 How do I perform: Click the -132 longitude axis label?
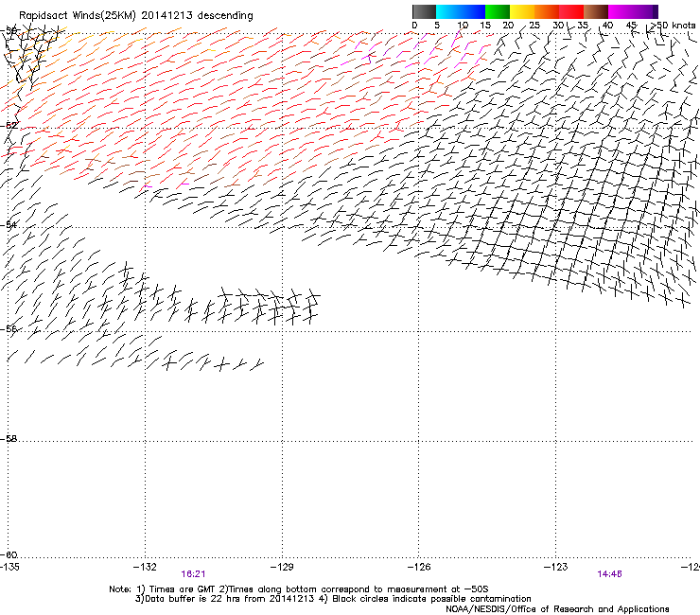145,567
